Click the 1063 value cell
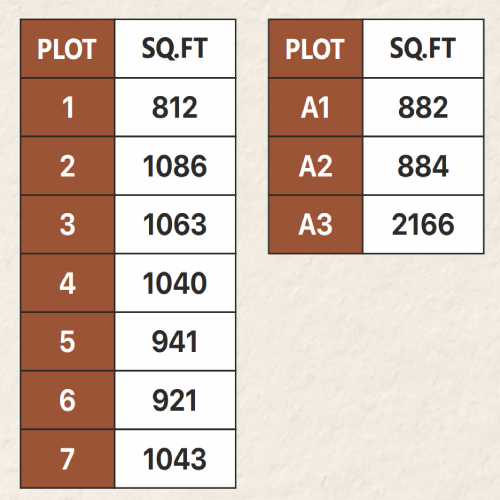The height and width of the screenshot is (500, 500). click(x=175, y=225)
